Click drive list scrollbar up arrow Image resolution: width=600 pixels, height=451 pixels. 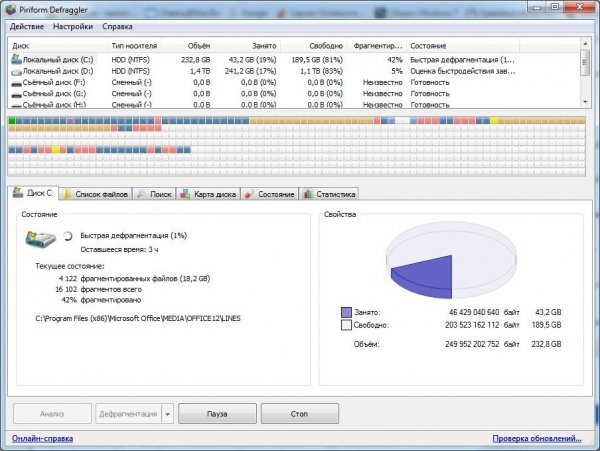pyautogui.click(x=585, y=44)
